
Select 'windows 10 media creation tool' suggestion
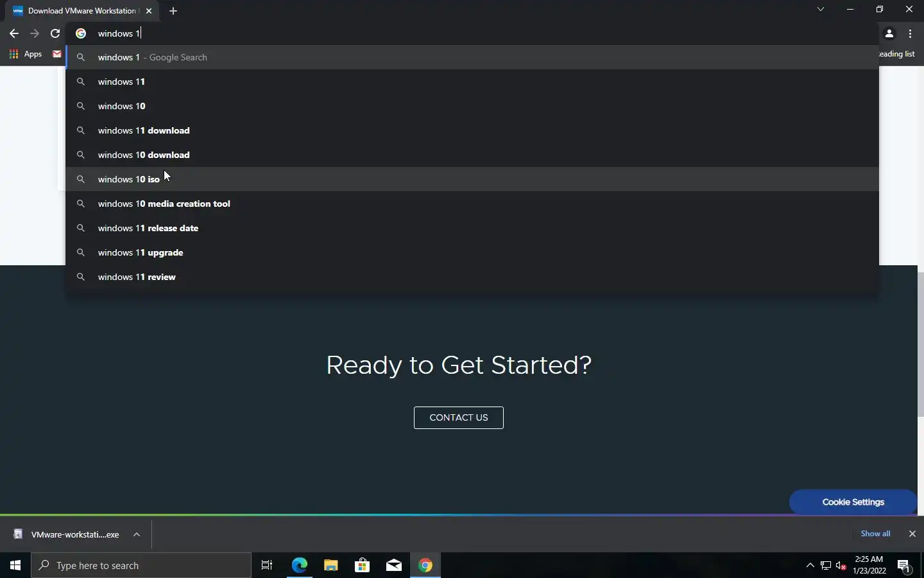(472, 204)
